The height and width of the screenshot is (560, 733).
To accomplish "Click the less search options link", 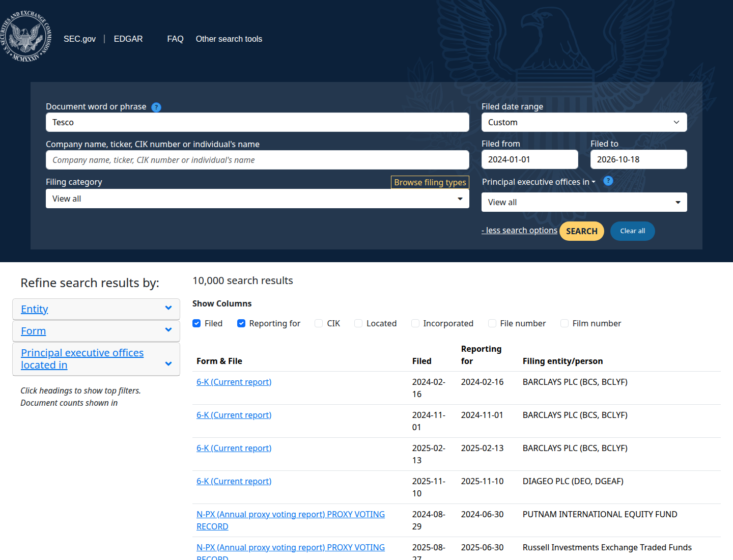I will coord(519,230).
